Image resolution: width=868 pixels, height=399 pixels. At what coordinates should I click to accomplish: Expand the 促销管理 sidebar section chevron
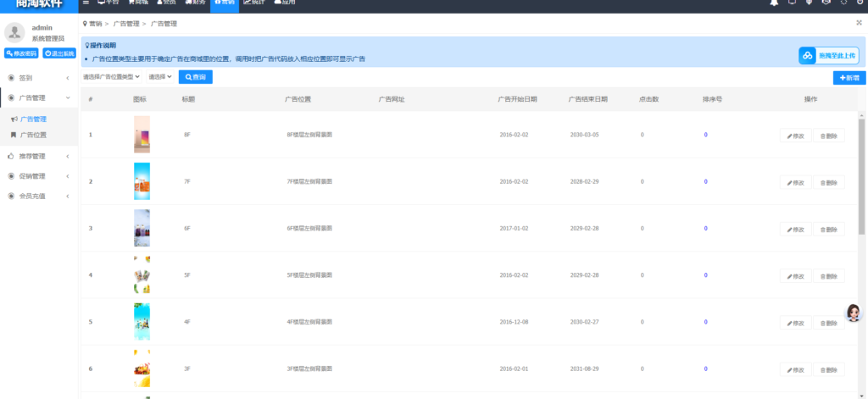pyautogui.click(x=68, y=176)
